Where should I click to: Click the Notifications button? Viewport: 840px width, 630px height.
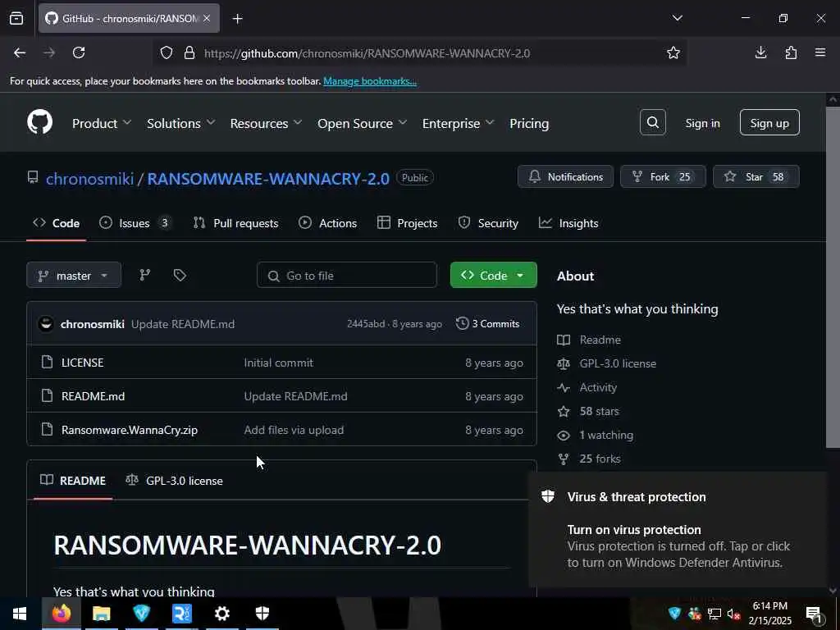point(565,177)
